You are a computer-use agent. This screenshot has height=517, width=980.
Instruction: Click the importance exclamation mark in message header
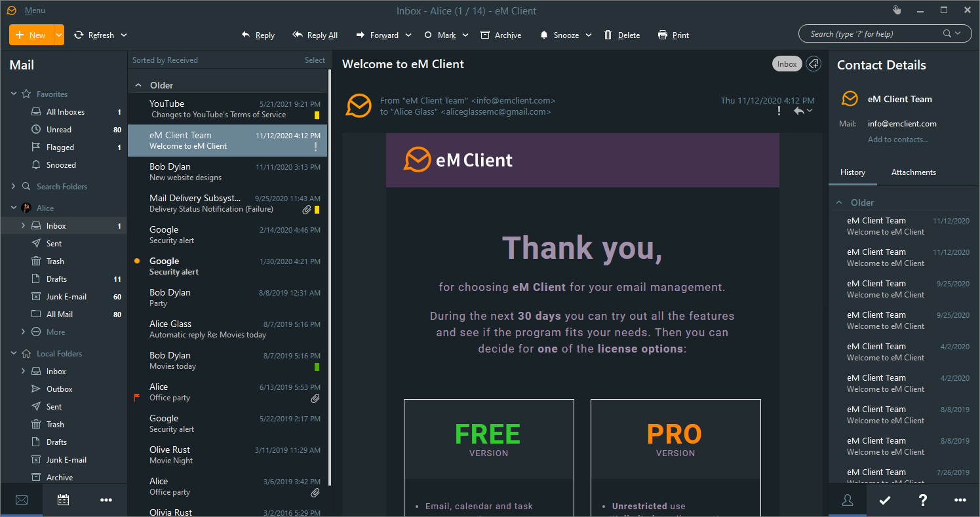(779, 111)
